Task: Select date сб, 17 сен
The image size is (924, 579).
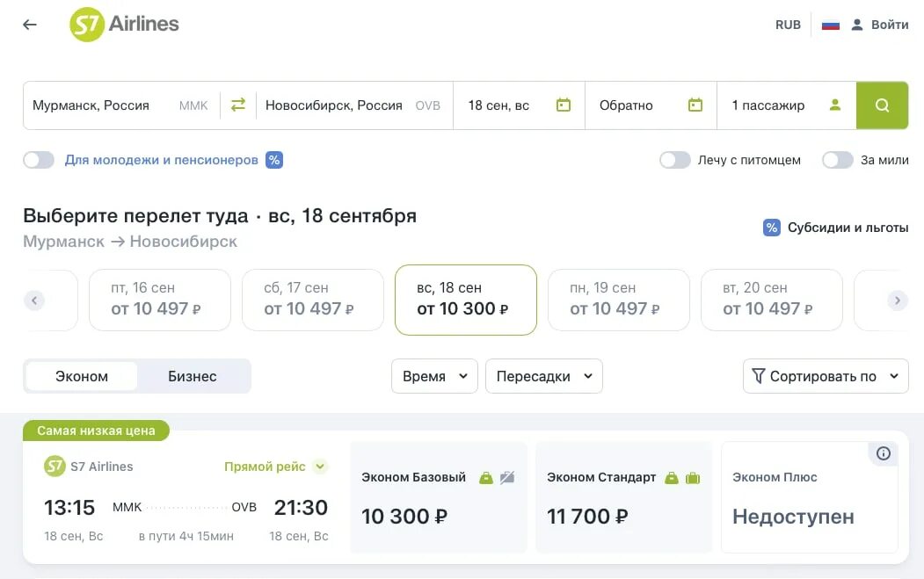Action: click(x=313, y=300)
